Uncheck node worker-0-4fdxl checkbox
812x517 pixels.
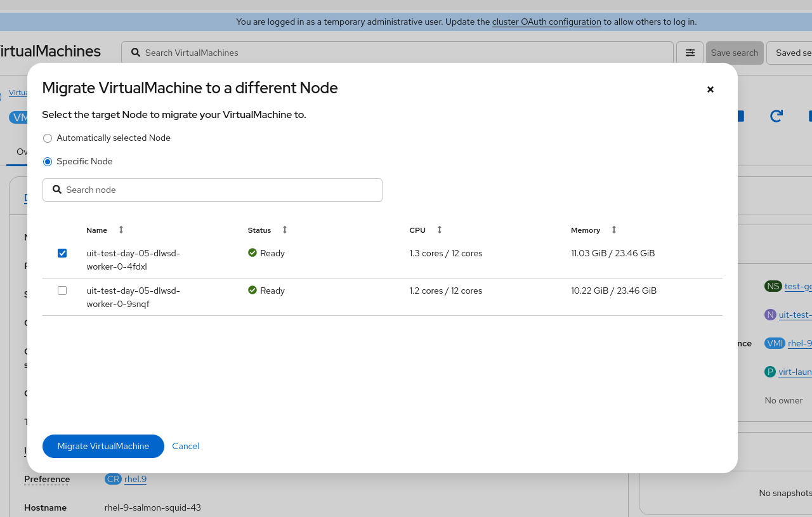[62, 253]
